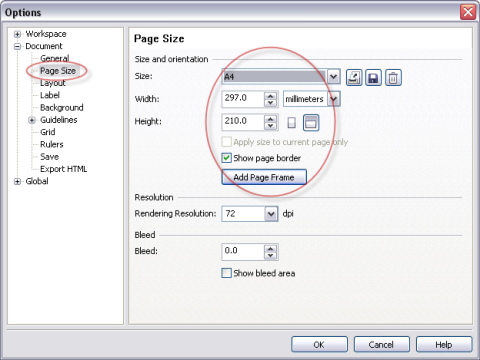
Task: Click the Width value field
Action: pos(243,99)
